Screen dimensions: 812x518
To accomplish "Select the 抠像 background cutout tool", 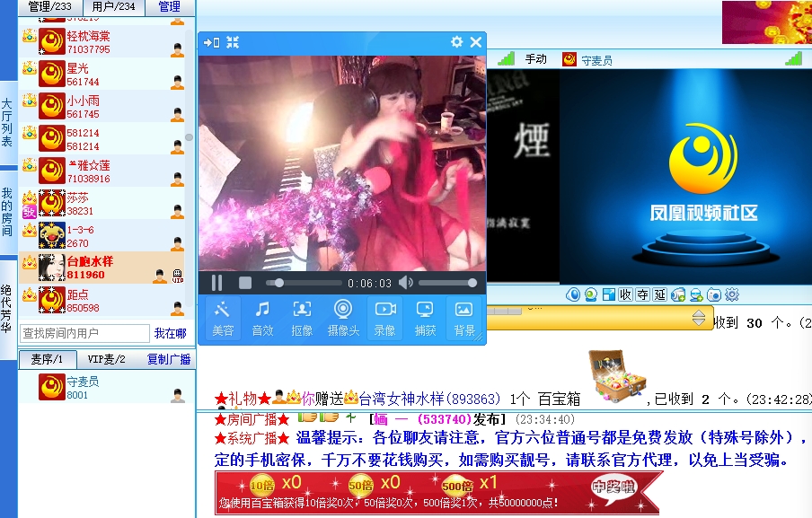I will coord(303,318).
